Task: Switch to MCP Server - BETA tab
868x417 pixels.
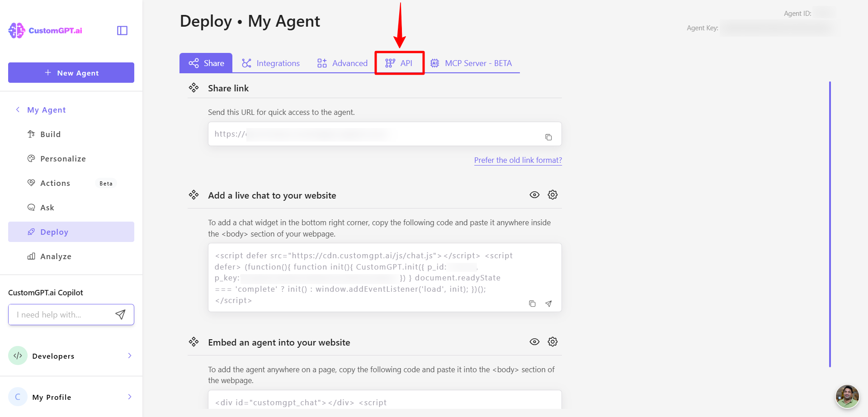Action: (x=471, y=63)
